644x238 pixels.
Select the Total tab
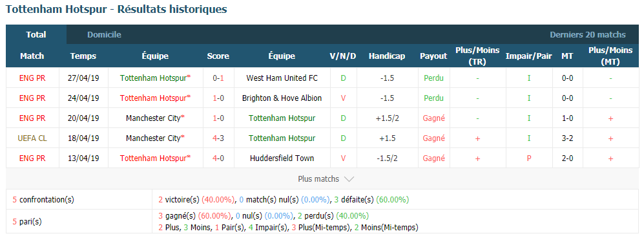pyautogui.click(x=36, y=34)
